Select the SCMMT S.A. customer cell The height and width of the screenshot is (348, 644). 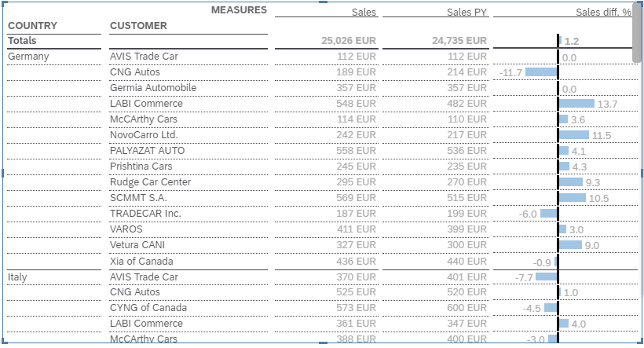click(138, 198)
